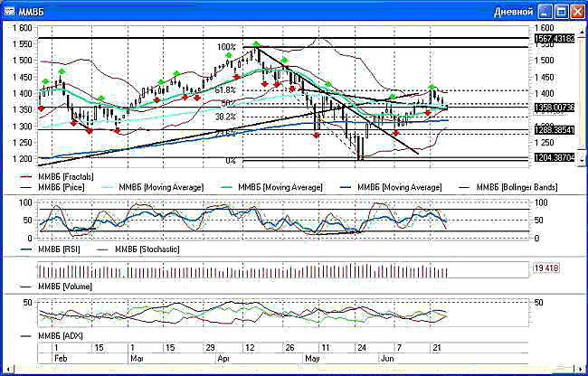Click the 12 date label on time axis
The image size is (588, 376).
250,348
